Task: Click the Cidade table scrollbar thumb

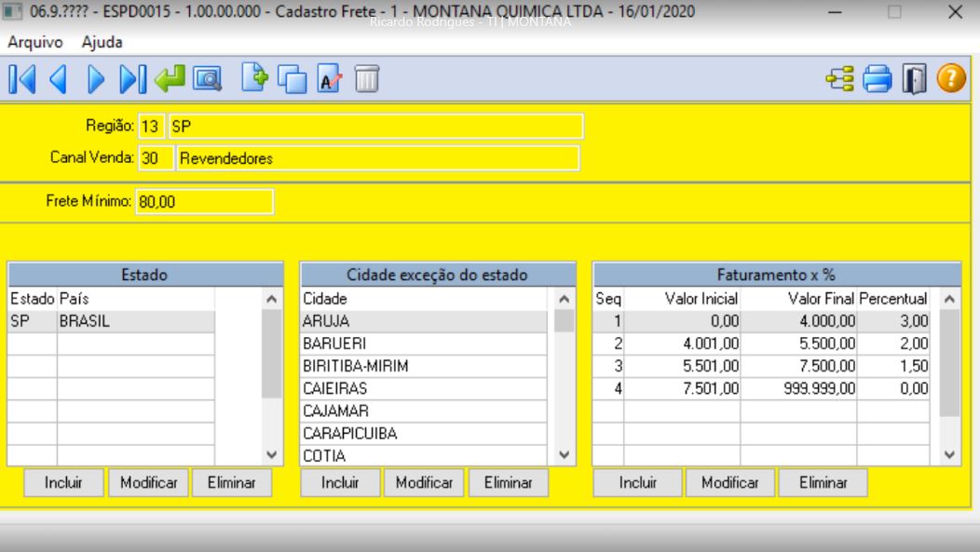Action: [x=564, y=321]
